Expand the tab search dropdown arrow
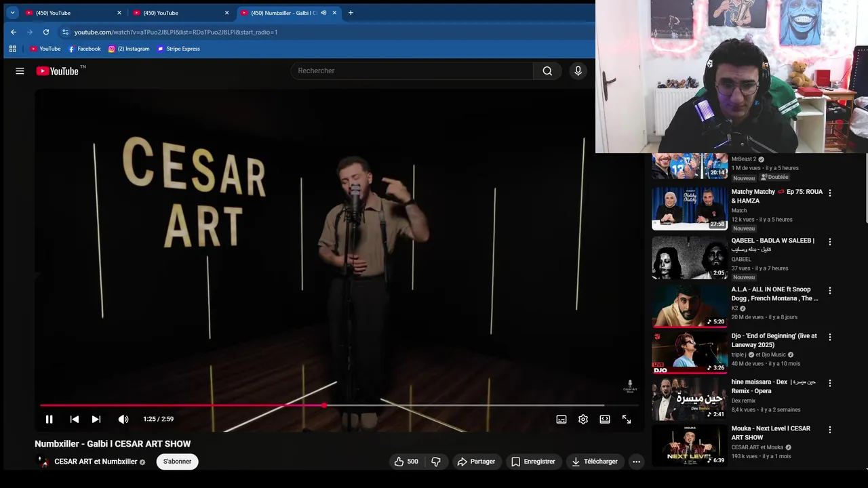 [12, 13]
